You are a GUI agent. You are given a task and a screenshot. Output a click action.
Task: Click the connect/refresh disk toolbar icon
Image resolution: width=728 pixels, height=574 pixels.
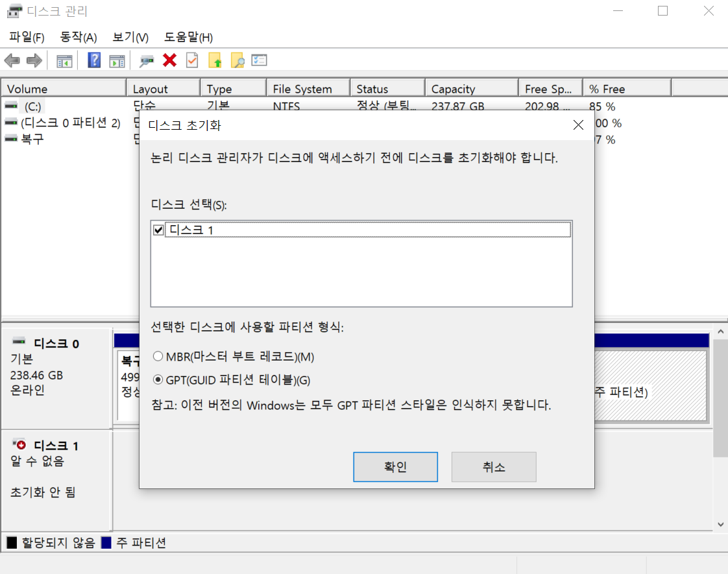click(147, 61)
